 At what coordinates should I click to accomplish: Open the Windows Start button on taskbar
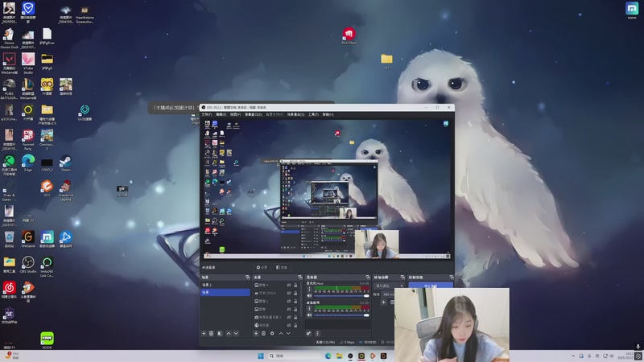260,356
